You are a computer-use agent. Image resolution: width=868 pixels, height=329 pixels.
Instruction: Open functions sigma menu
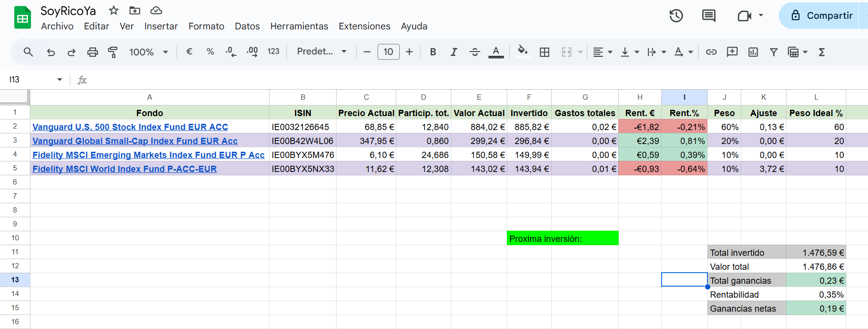[x=822, y=52]
